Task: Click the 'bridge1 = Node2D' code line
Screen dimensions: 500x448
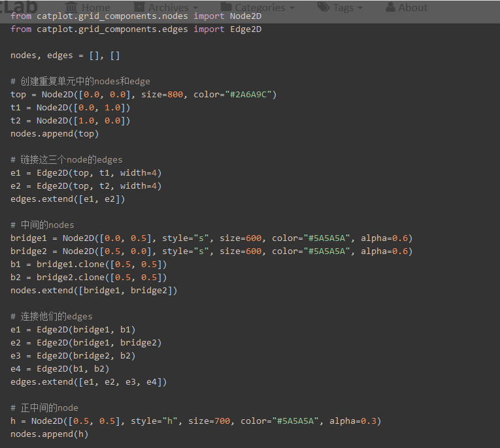Action: [x=211, y=238]
